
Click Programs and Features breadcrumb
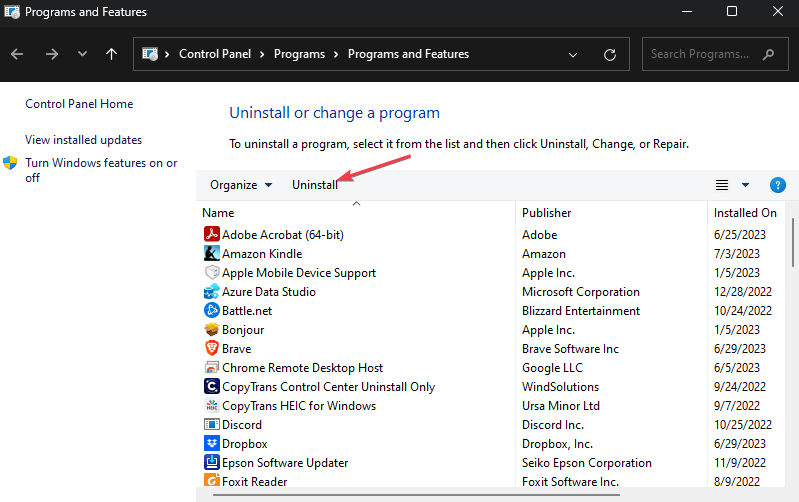tap(408, 54)
